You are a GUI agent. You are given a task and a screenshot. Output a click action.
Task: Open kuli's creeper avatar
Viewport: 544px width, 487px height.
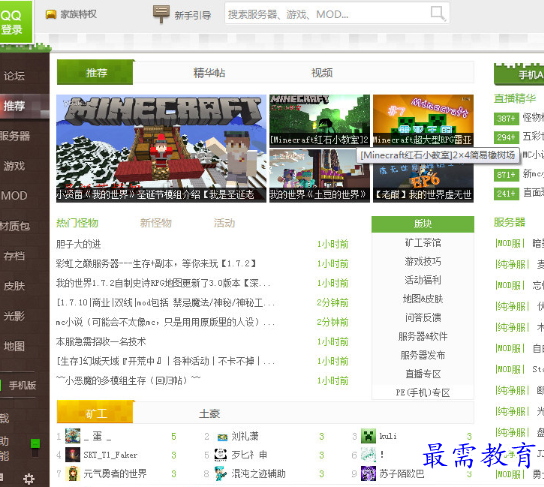[368, 436]
